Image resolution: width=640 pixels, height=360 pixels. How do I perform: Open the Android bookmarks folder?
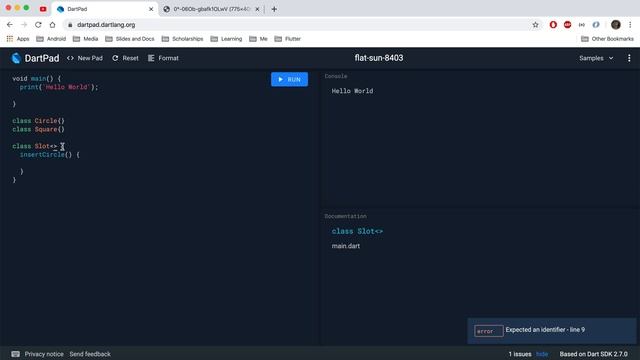tap(51, 39)
